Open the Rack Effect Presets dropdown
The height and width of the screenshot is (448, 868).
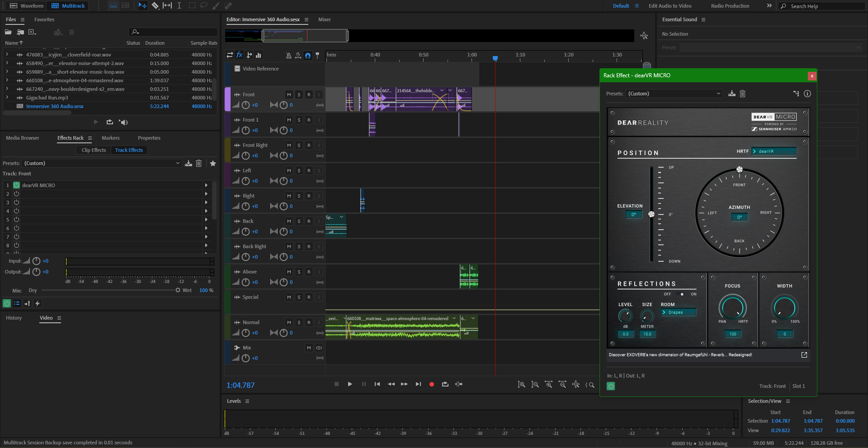coord(674,94)
